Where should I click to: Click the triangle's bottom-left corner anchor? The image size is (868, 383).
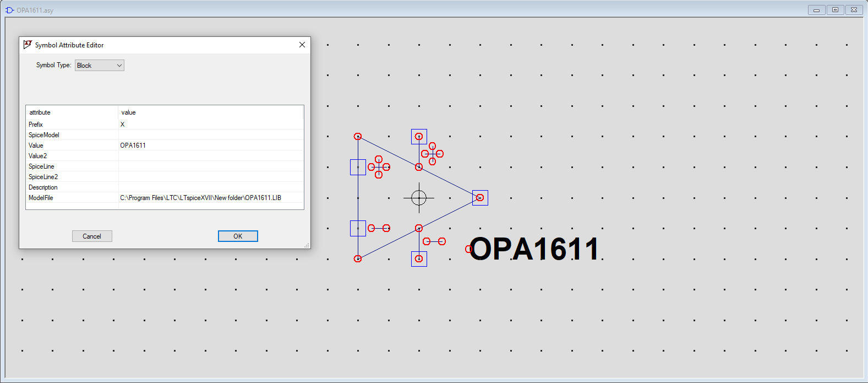point(358,258)
